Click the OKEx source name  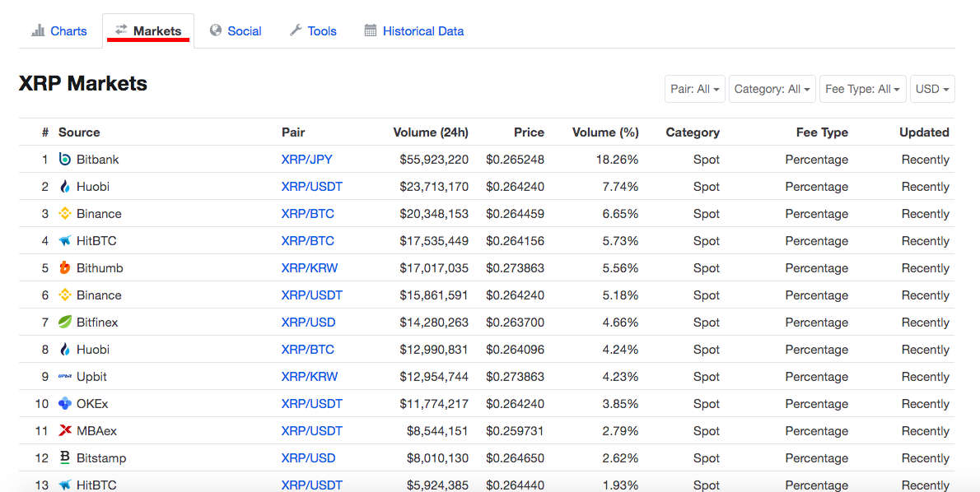pyautogui.click(x=92, y=404)
